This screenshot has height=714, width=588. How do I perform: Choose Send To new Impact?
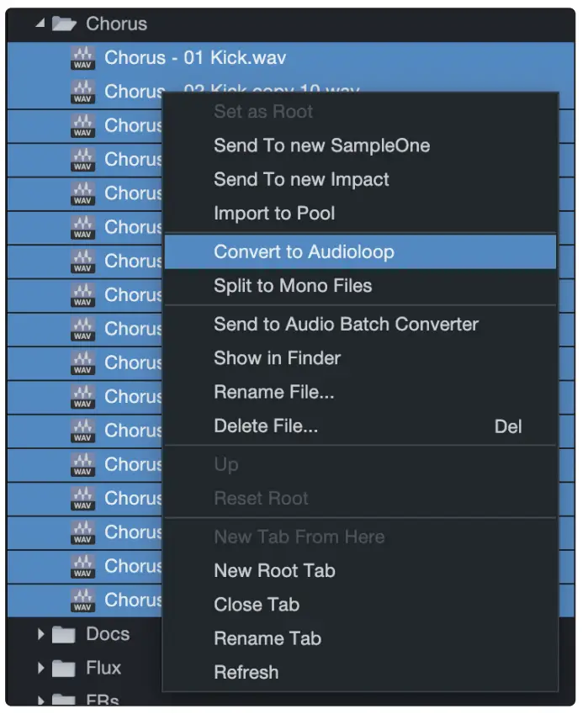[301, 179]
